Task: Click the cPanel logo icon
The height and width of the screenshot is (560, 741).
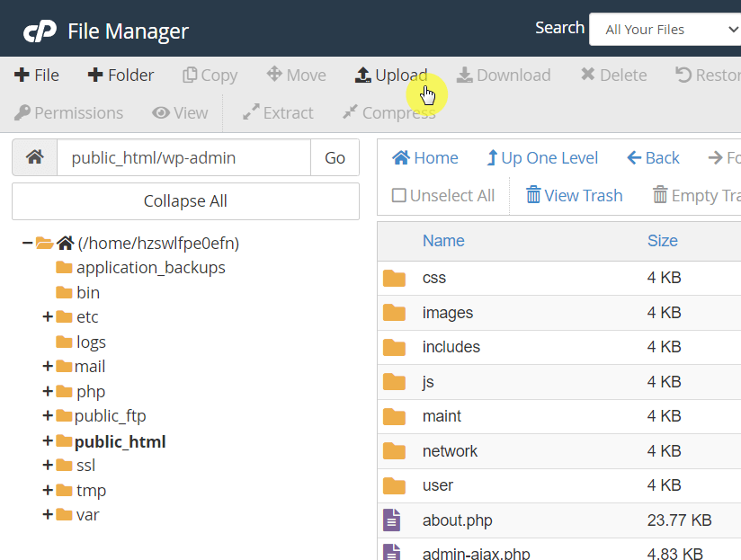Action: pos(40,31)
